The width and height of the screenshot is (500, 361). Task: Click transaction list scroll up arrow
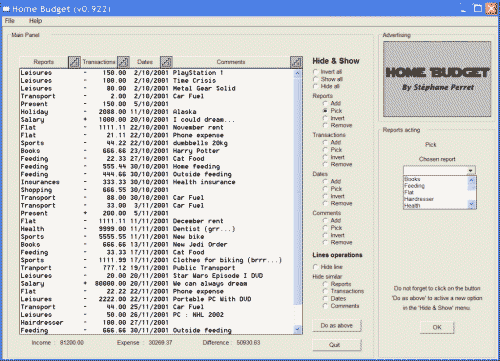coord(298,73)
